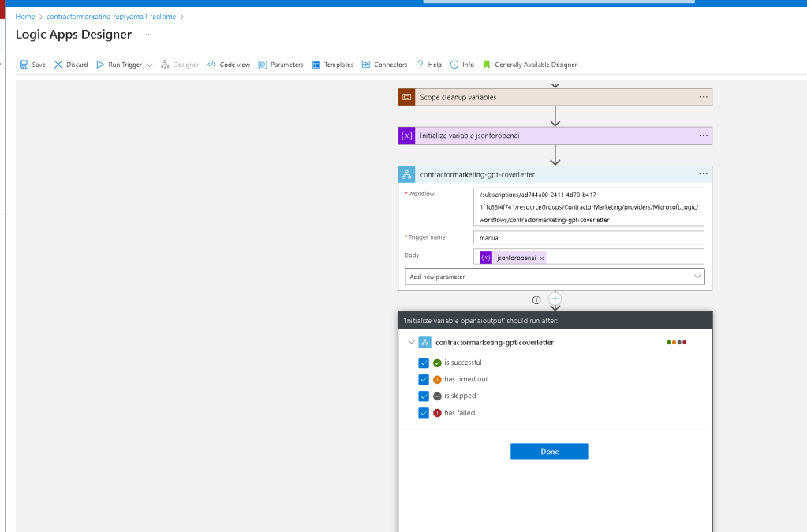Click the Info label in toolbar

[x=468, y=65]
